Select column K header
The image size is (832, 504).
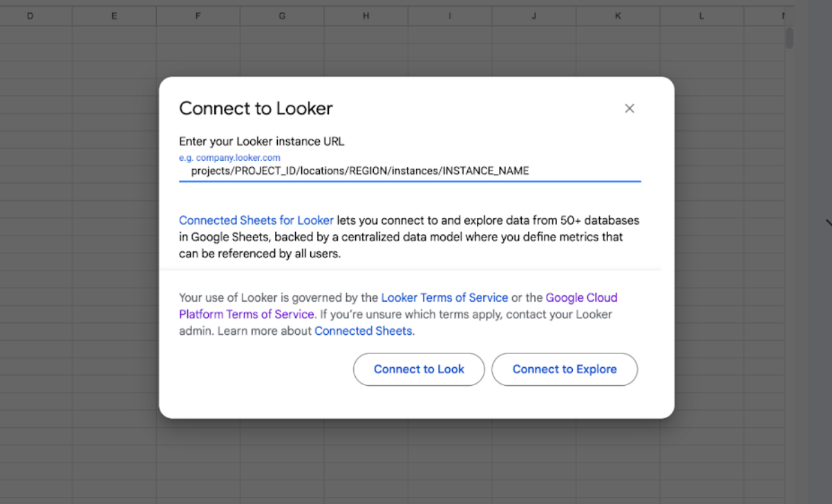pyautogui.click(x=618, y=15)
